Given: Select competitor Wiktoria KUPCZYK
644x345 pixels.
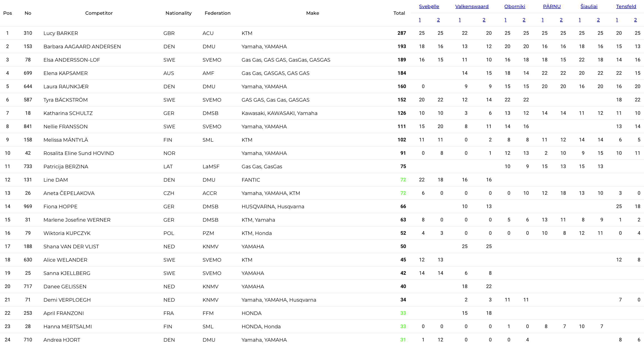Looking at the screenshot, I should coord(67,233).
